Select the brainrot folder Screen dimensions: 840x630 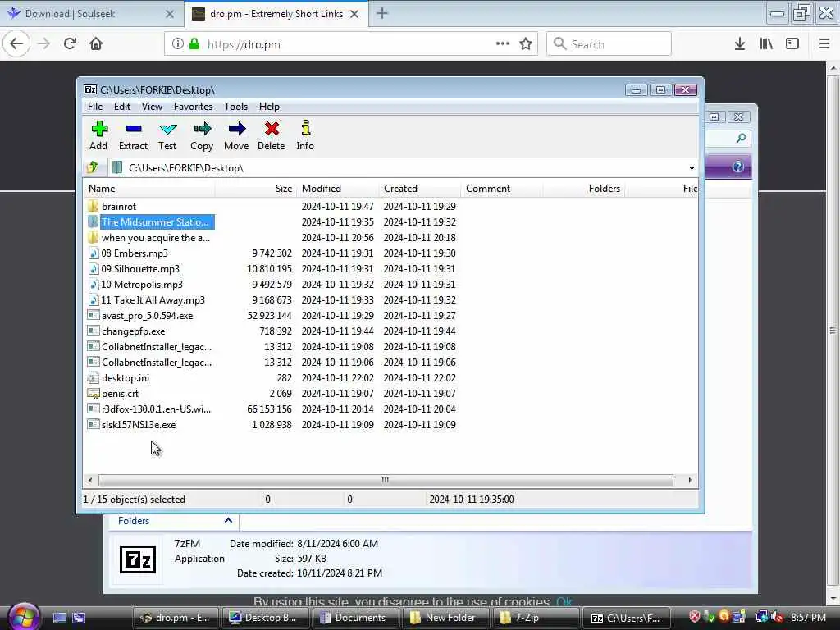click(x=118, y=206)
